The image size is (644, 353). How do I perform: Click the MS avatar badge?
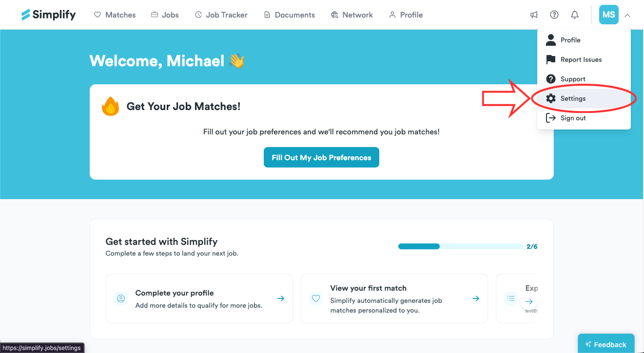608,15
